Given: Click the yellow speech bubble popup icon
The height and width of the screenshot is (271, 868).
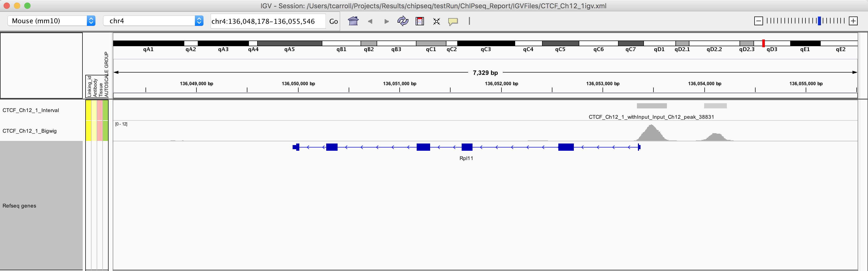Looking at the screenshot, I should (x=453, y=21).
